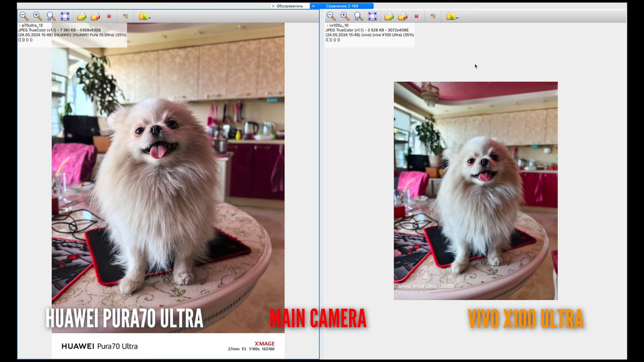This screenshot has height=362, width=644.
Task: Set 100% zoom in left pane toolbar
Action: [x=51, y=17]
